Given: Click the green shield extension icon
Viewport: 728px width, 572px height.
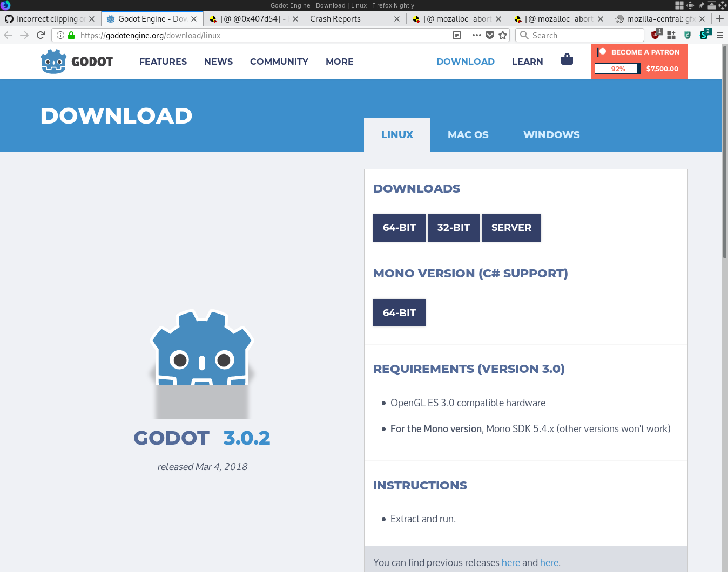Looking at the screenshot, I should [x=687, y=35].
